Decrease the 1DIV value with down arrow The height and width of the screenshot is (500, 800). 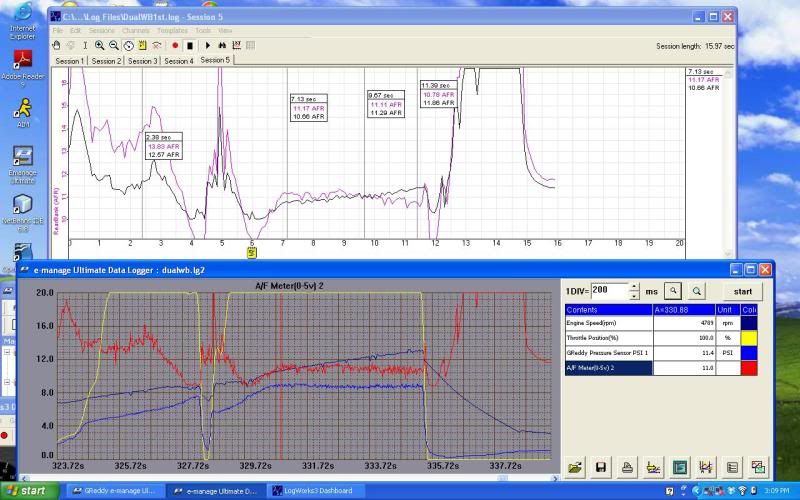click(635, 296)
